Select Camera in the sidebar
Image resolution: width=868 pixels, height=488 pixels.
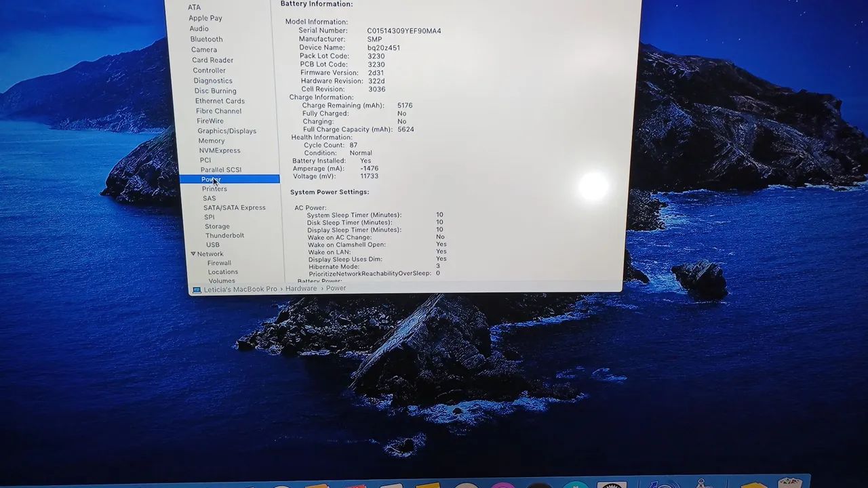point(204,49)
